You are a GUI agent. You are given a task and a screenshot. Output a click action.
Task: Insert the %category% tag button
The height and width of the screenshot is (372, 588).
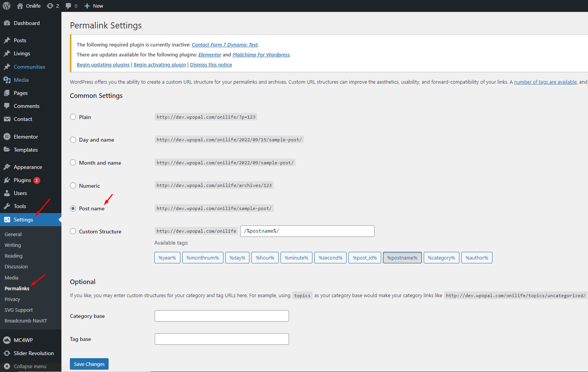pos(441,258)
